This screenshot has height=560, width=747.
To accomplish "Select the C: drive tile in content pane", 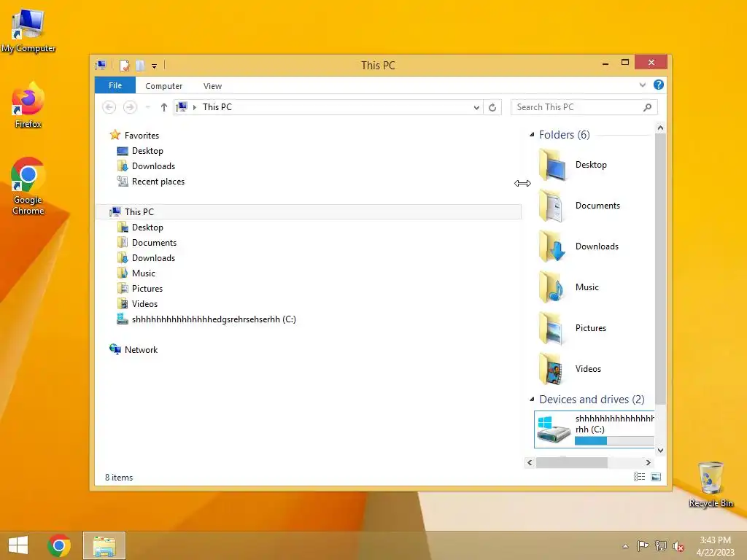I will click(x=594, y=429).
